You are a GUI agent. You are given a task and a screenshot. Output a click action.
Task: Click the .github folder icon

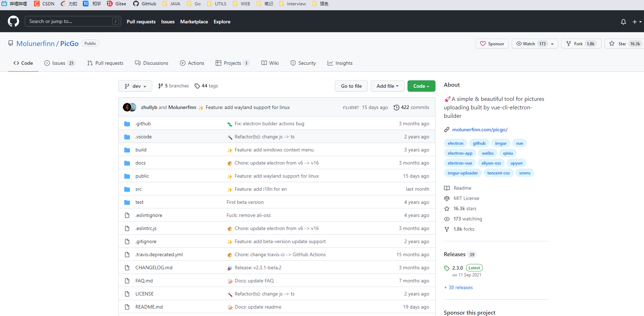click(127, 124)
